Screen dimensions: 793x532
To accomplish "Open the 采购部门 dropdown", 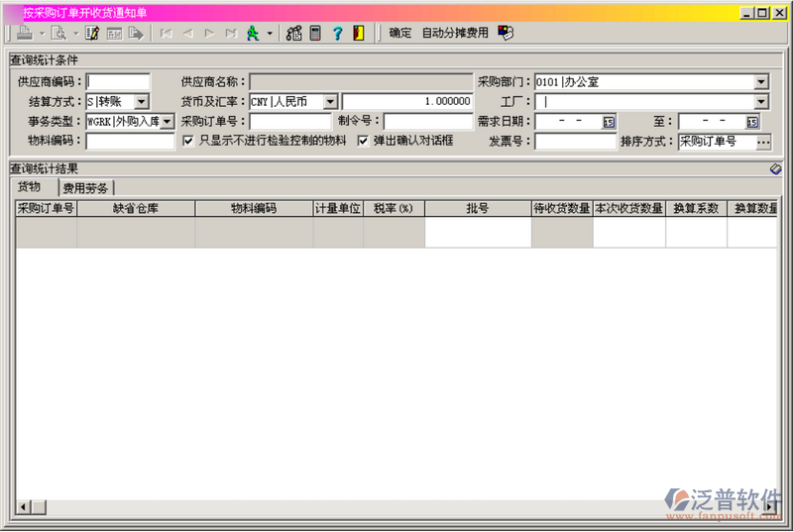I will click(x=761, y=82).
